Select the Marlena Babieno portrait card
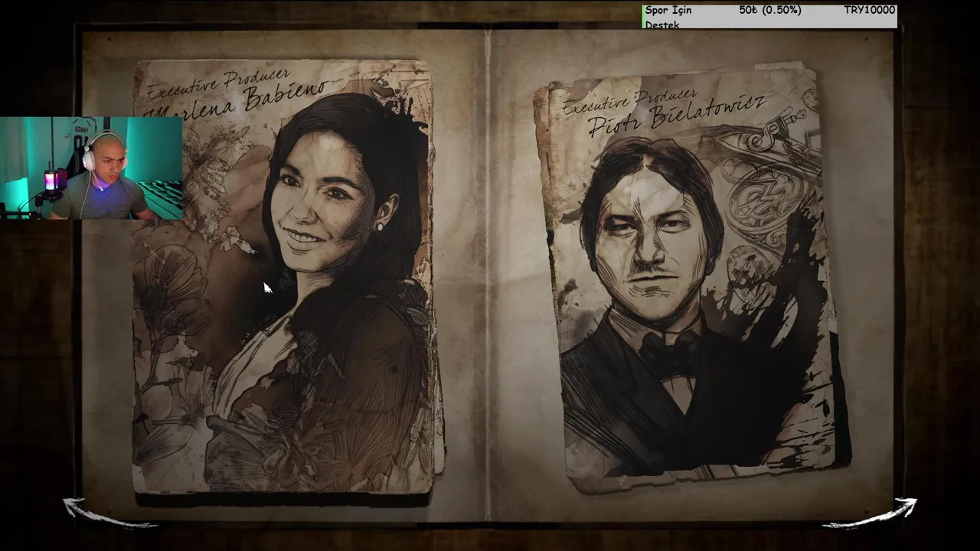The image size is (980, 551). pyautogui.click(x=285, y=277)
